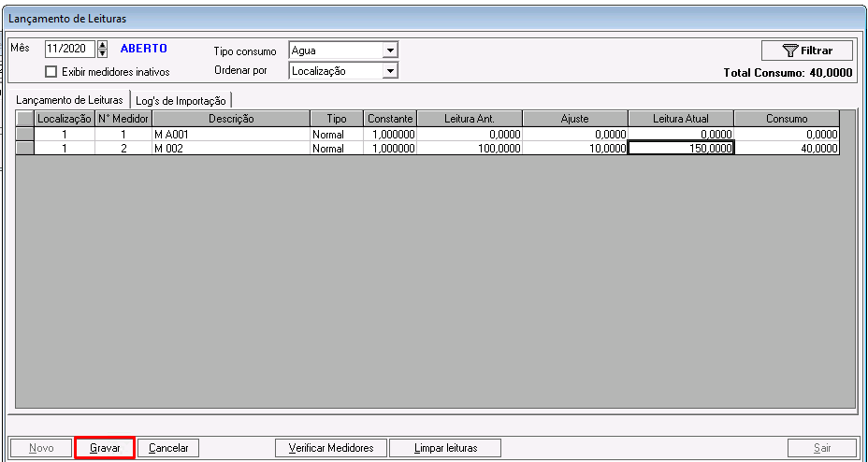Screen dimensions: 868x462
Task: Switch to Log's de Importação tab
Action: (x=181, y=101)
